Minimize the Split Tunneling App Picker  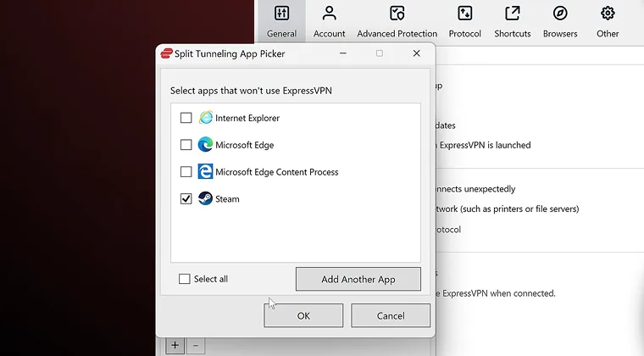[343, 53]
